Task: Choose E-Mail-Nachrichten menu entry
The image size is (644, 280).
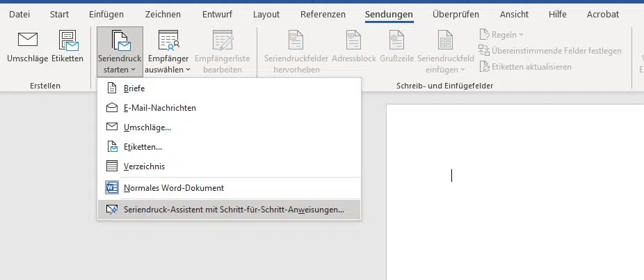Action: 230,108
